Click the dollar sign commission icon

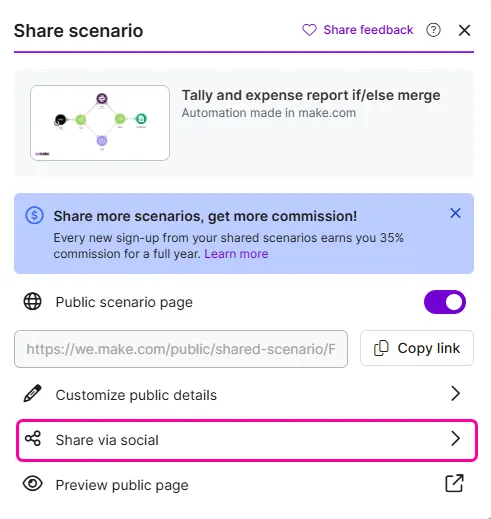coord(34,215)
